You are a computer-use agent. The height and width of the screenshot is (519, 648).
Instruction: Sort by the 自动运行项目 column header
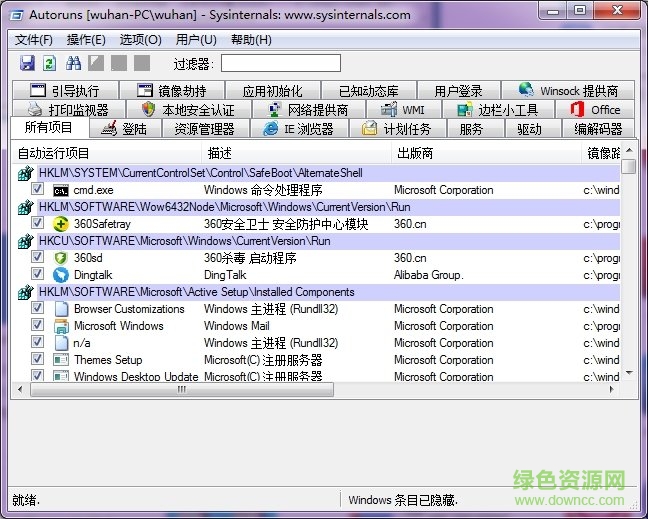[107, 153]
